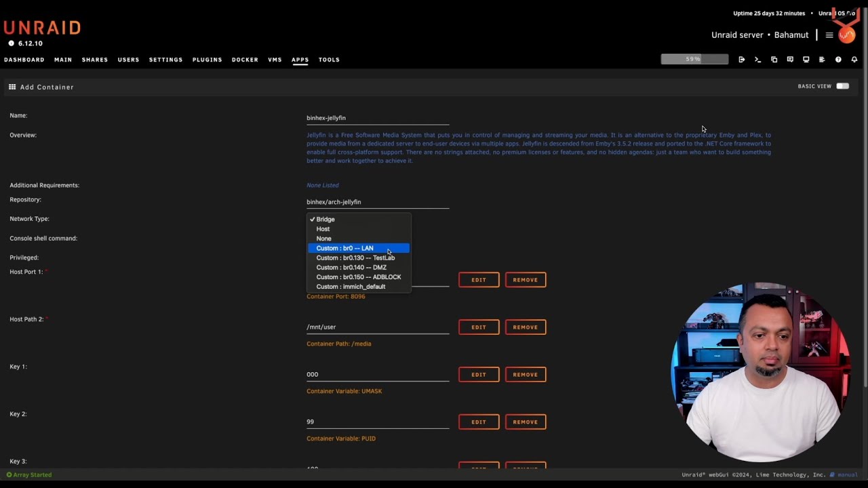Remove Host Port 1 setting
This screenshot has height=488, width=868.
pyautogui.click(x=526, y=280)
